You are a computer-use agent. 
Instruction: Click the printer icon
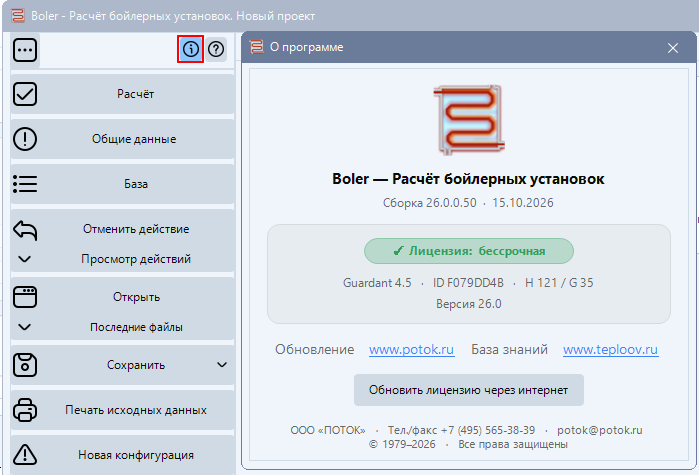tap(25, 410)
